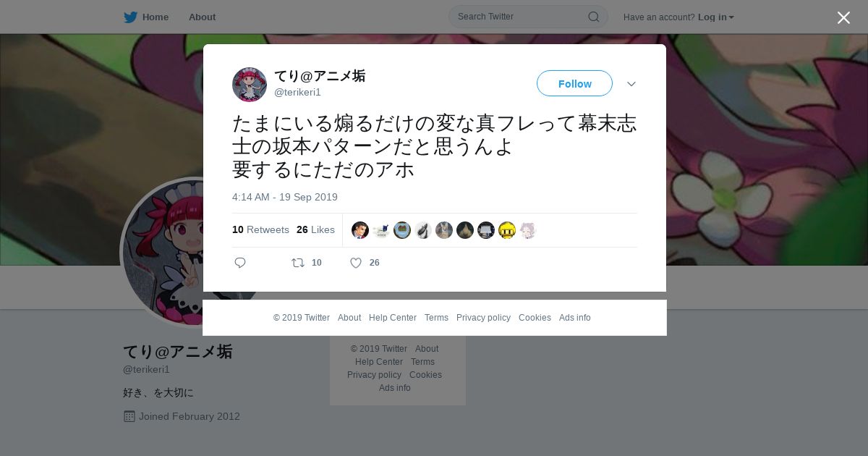Follow the user @terikeri1

coord(574,83)
